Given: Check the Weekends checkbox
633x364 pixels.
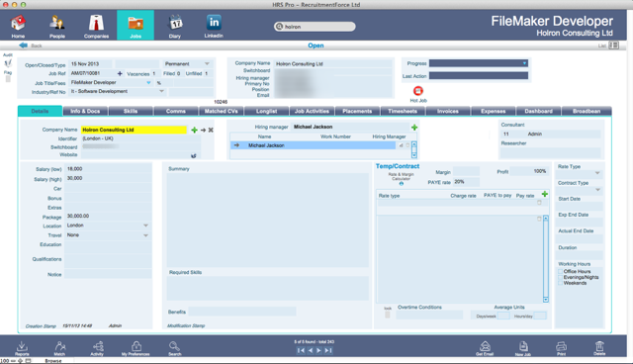Looking at the screenshot, I should coord(561,283).
